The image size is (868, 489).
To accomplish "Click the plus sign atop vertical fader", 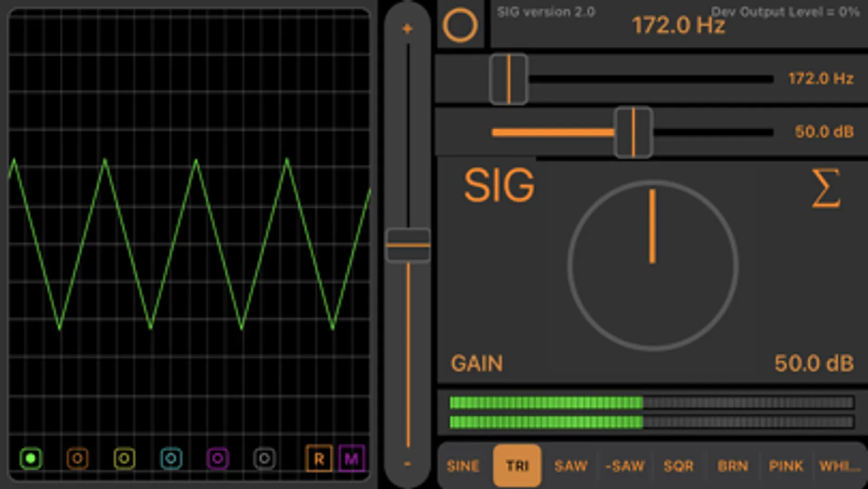I will [408, 29].
